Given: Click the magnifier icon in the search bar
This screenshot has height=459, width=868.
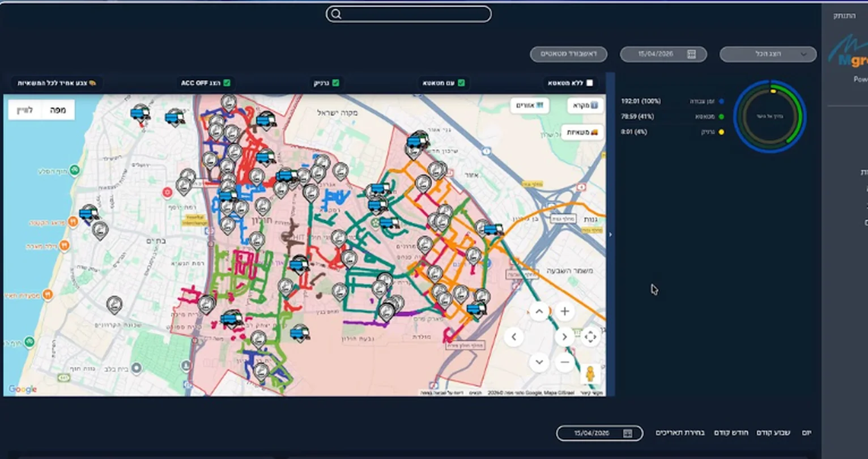Looking at the screenshot, I should [336, 14].
